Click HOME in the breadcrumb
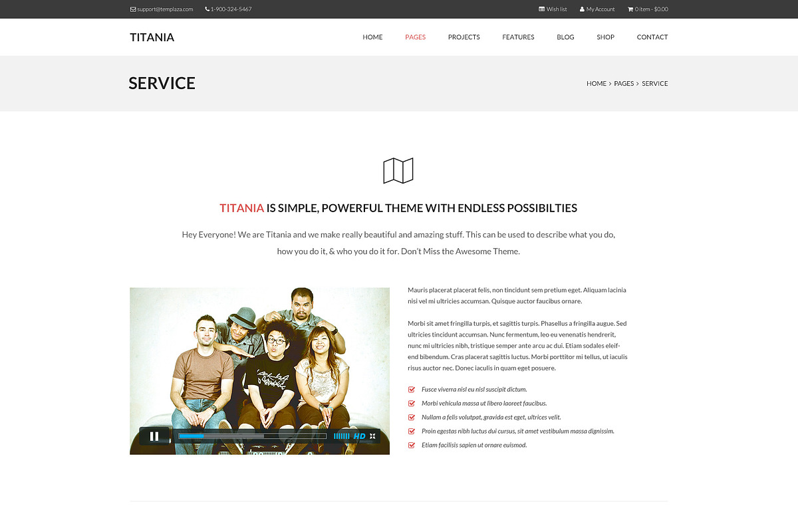 click(x=597, y=84)
